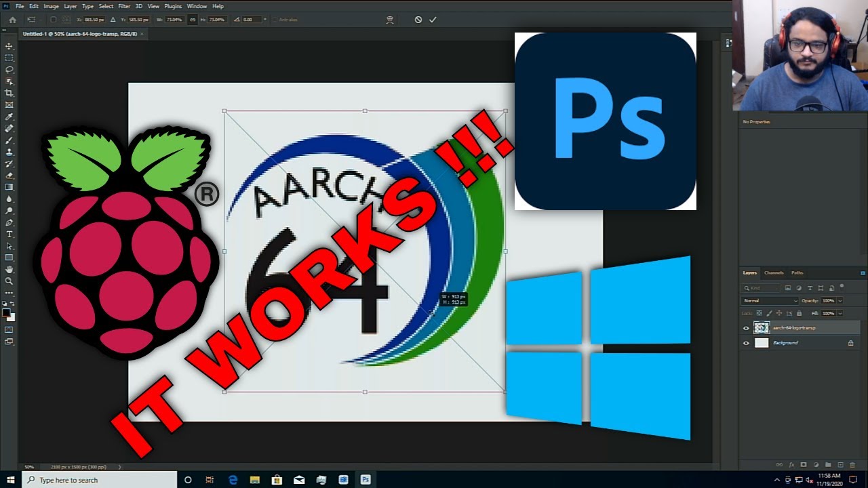Screen dimensions: 868x488
Task: Select the Eyedropper tool
Action: click(x=9, y=117)
